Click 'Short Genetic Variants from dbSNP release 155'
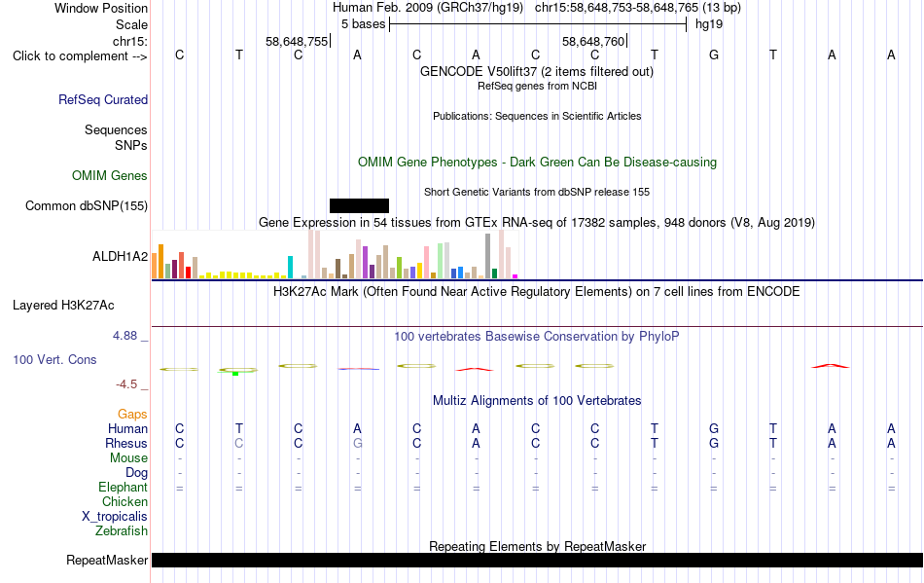The width and height of the screenshot is (924, 583). tap(537, 192)
